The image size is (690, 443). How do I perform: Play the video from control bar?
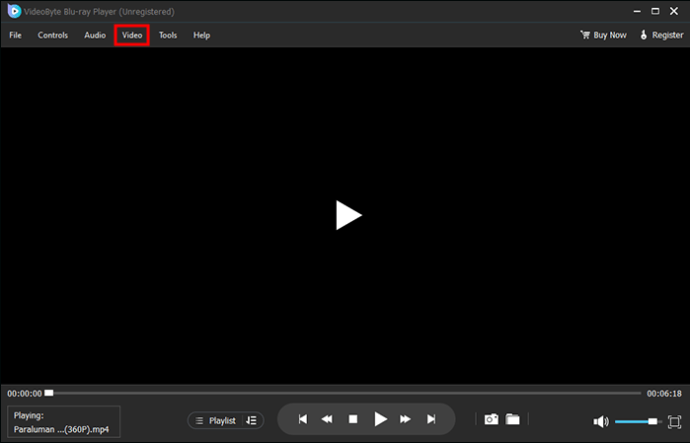(380, 419)
